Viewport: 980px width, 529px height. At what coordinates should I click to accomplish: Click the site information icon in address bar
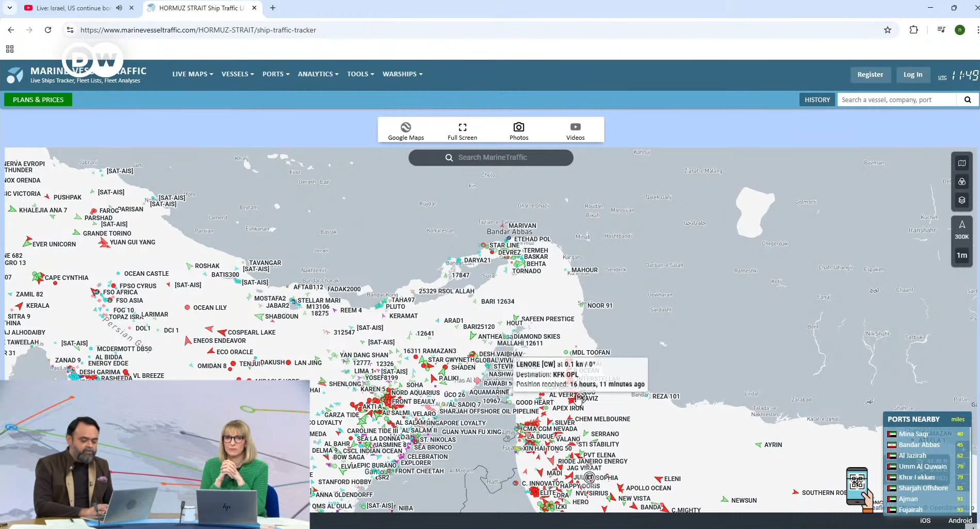click(70, 30)
